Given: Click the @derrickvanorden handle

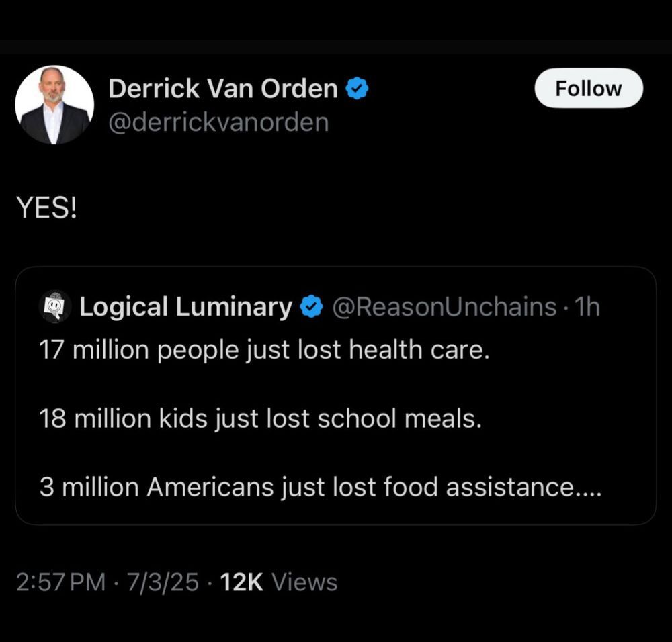Looking at the screenshot, I should [x=218, y=122].
